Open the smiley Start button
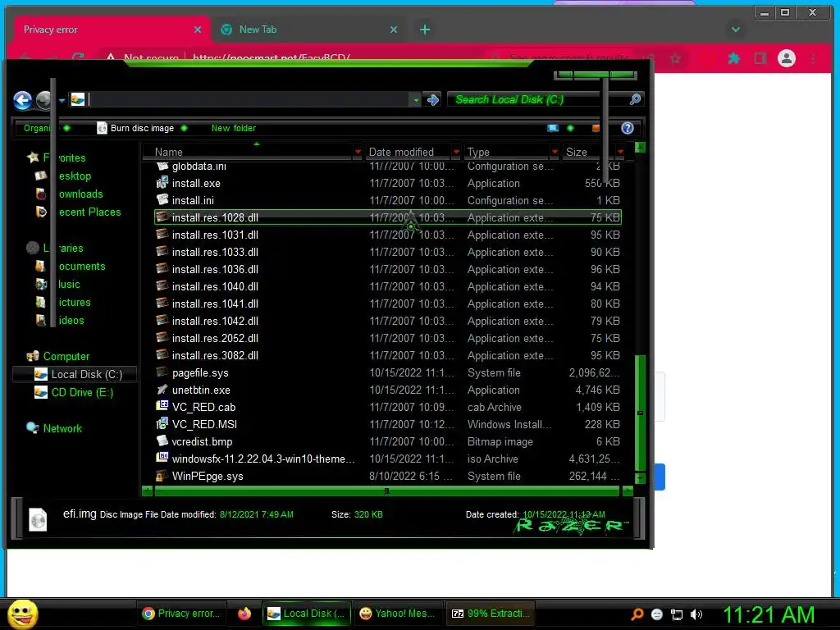The height and width of the screenshot is (630, 840). pyautogui.click(x=22, y=614)
